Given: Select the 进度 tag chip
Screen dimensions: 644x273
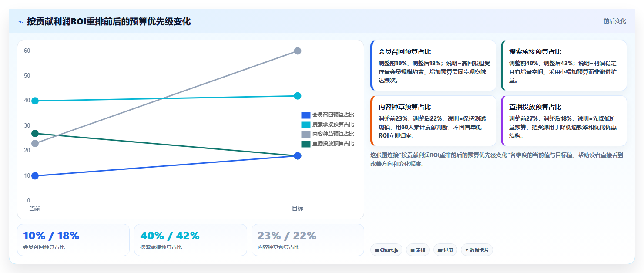Looking at the screenshot, I should (x=445, y=250).
